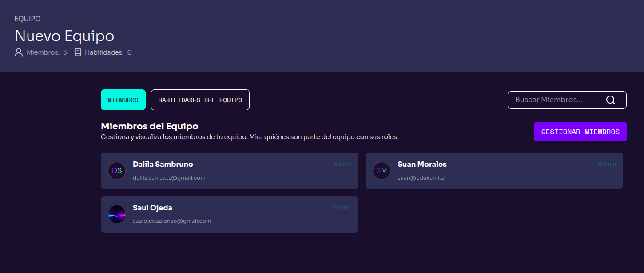The height and width of the screenshot is (273, 644).
Task: Click the Learner role label on Saul's card
Action: coord(341,208)
